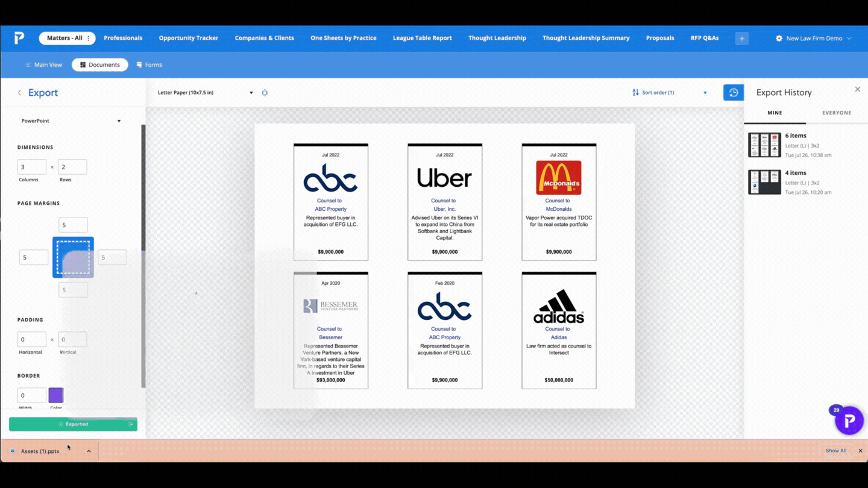Screen dimensions: 868x488
Task: Click the purple border color swatch
Action: (55, 395)
